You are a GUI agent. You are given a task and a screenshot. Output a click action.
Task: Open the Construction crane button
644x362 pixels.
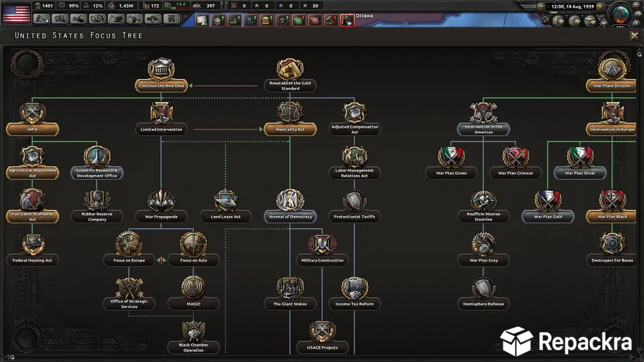coord(116,19)
